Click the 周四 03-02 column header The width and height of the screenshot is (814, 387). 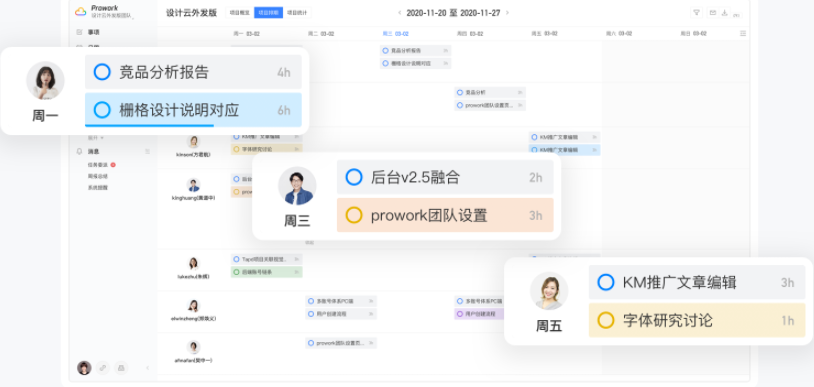470,33
